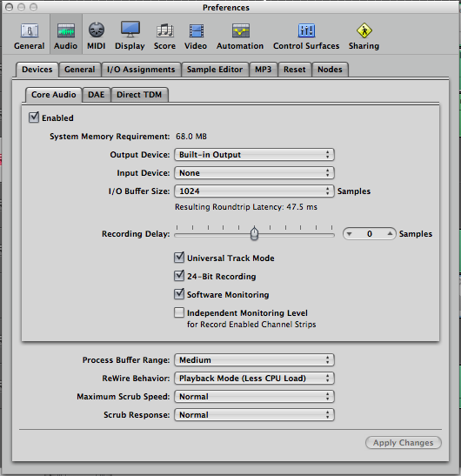Open the Video preferences icon
Viewport: 461px width, 476px height.
[x=196, y=30]
